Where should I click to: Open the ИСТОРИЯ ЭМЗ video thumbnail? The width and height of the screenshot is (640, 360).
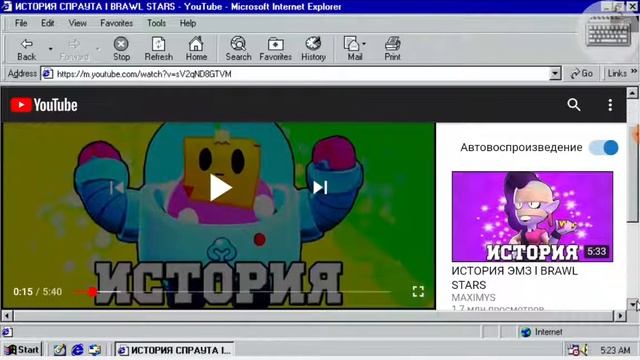532,216
